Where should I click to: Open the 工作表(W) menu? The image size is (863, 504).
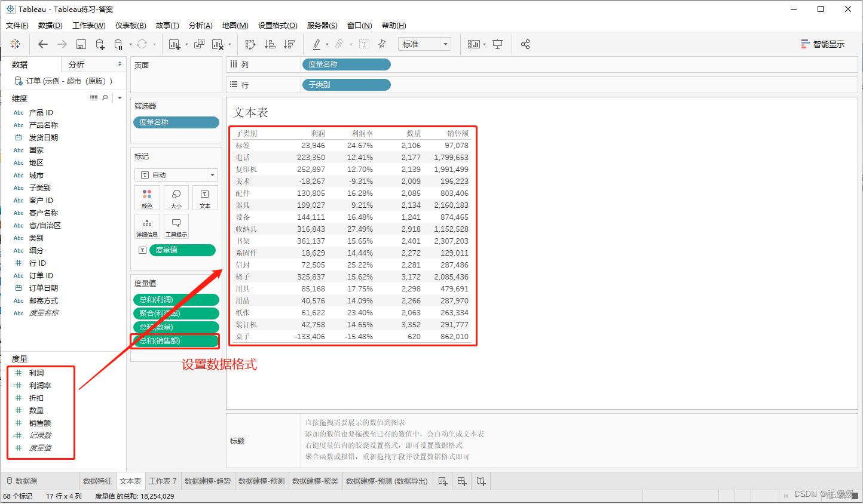pos(89,26)
